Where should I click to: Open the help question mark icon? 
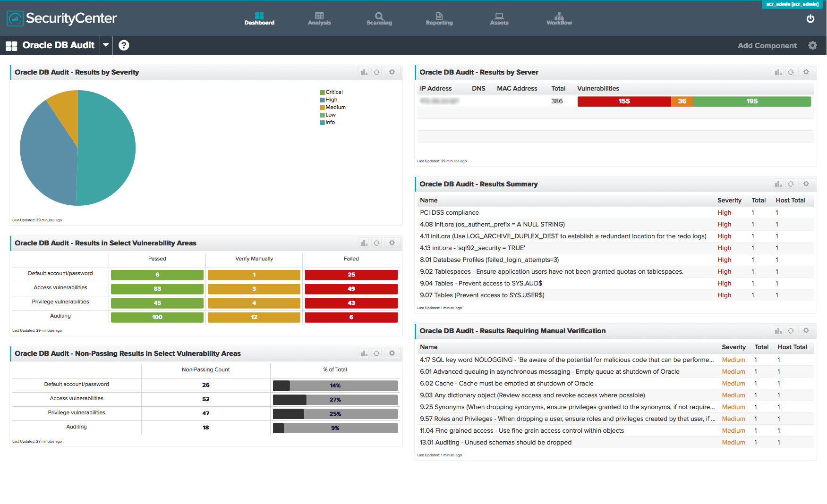tap(124, 45)
